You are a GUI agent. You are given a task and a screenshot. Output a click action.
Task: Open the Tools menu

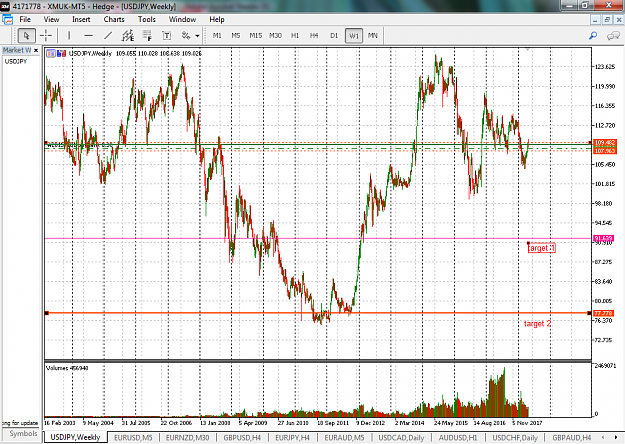pos(147,19)
